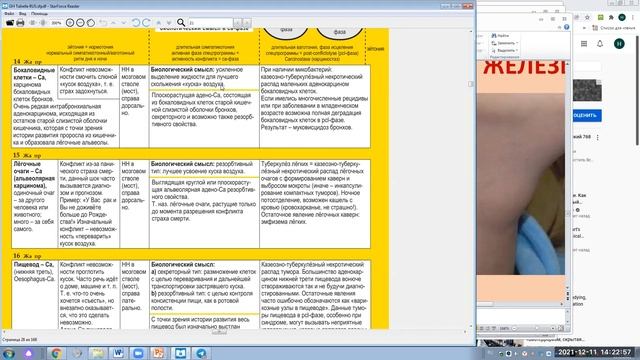Screen dimensions: 640x360
Task: Click the green extension icon in Chrome toolbar
Action: [600, 18]
